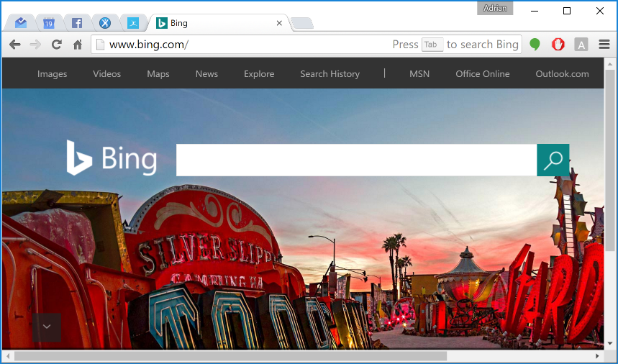Reload the page with the refresh icon
Viewport: 618px width, 364px height.
pyautogui.click(x=56, y=45)
